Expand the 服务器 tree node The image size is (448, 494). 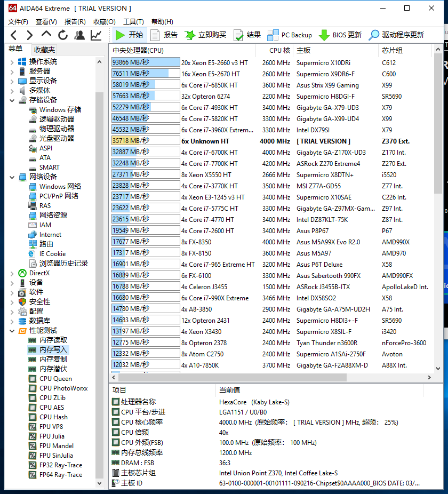(12, 72)
